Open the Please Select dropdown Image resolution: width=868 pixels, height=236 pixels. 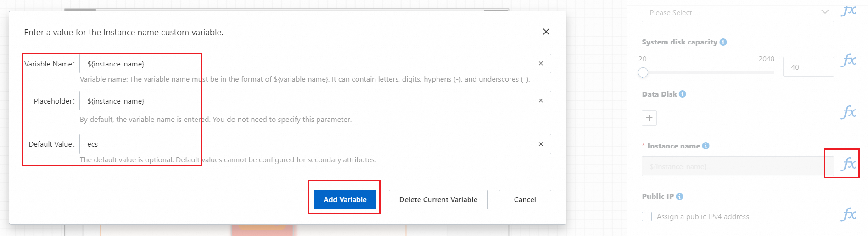[x=737, y=13]
